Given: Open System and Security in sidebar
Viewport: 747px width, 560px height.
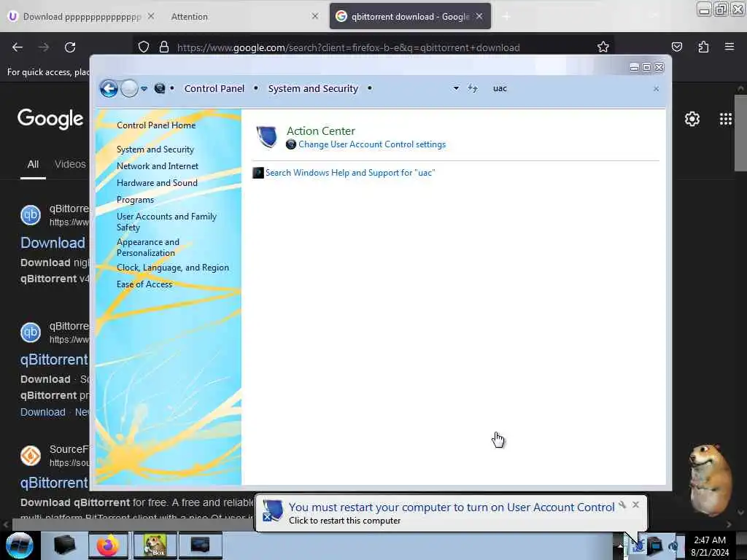Looking at the screenshot, I should pyautogui.click(x=155, y=149).
